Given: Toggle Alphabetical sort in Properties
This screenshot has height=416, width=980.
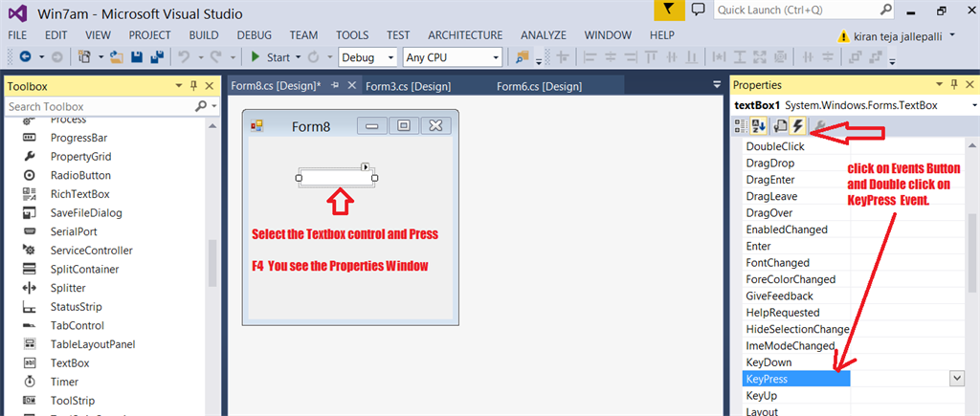Looking at the screenshot, I should click(x=758, y=126).
